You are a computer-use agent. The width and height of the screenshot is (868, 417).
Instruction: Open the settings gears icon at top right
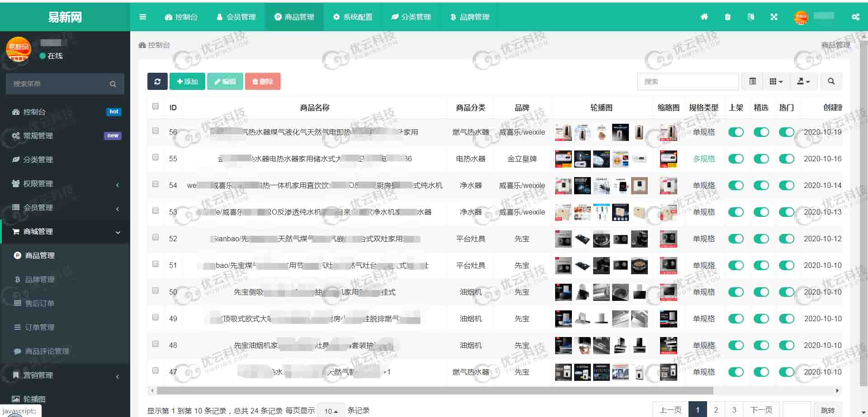click(855, 17)
